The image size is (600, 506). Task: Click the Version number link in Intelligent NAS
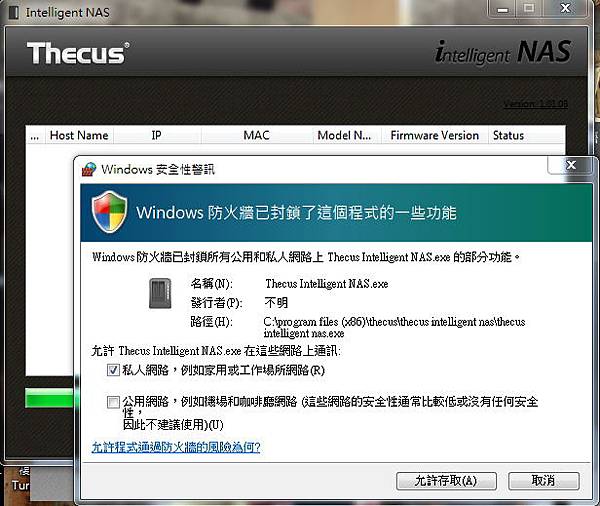pyautogui.click(x=535, y=104)
